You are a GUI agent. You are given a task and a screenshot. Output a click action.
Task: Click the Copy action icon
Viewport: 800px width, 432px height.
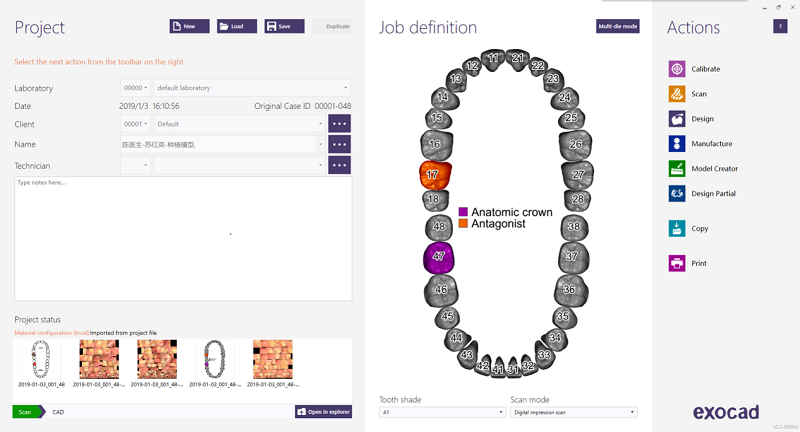pyautogui.click(x=677, y=228)
